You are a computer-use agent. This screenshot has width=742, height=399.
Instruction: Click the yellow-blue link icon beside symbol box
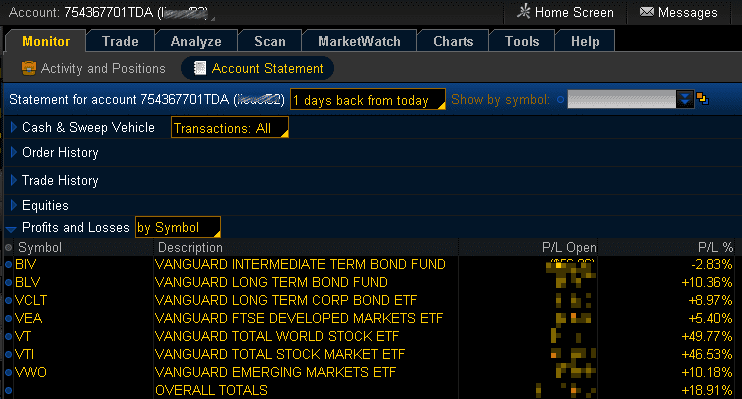point(703,99)
